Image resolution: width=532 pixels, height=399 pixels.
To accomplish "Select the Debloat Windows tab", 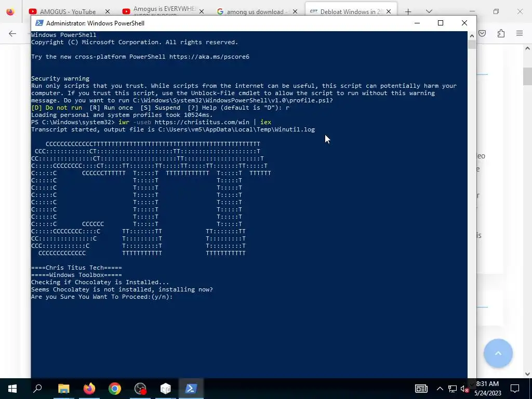I will point(351,11).
